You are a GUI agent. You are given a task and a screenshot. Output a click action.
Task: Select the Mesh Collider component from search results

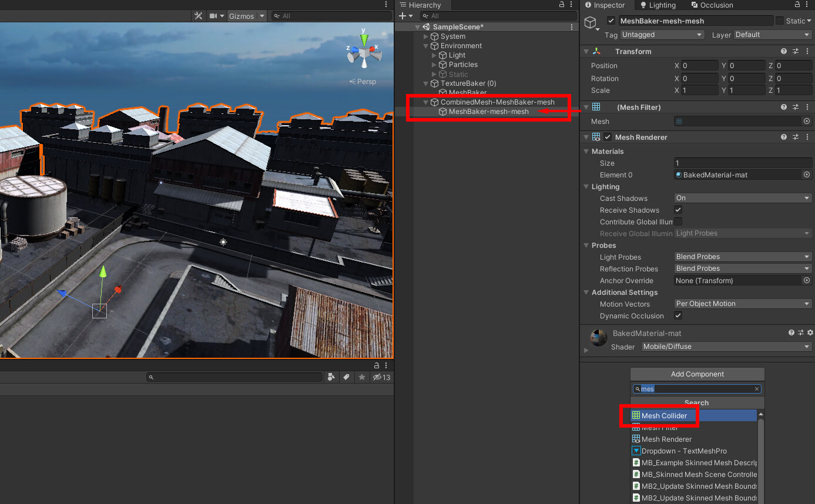click(x=663, y=415)
